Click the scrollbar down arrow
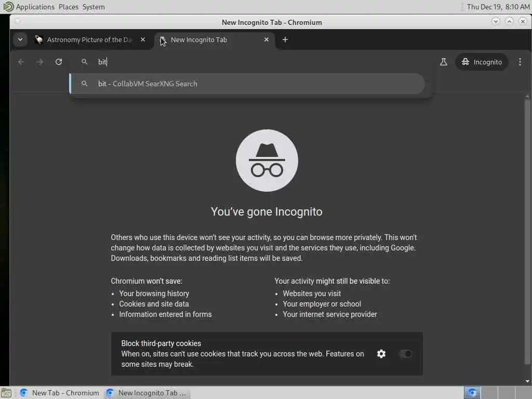The image size is (532, 399). point(527,381)
